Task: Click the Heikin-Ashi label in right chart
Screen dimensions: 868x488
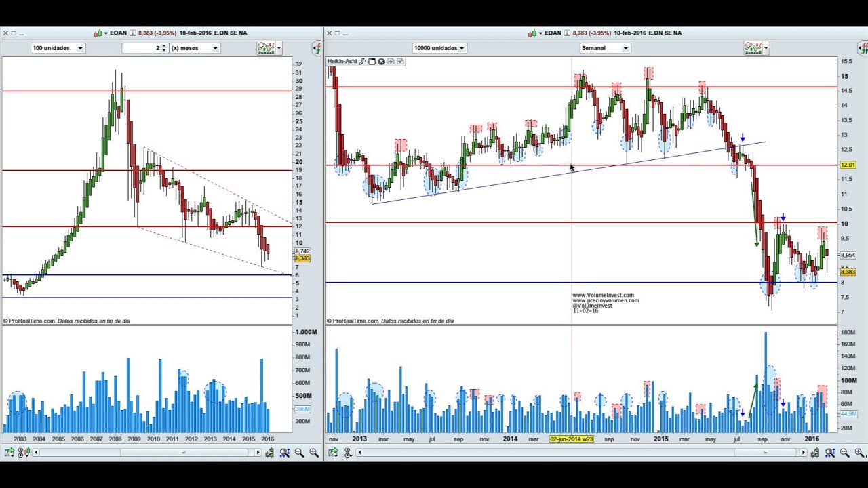Action: (x=342, y=62)
